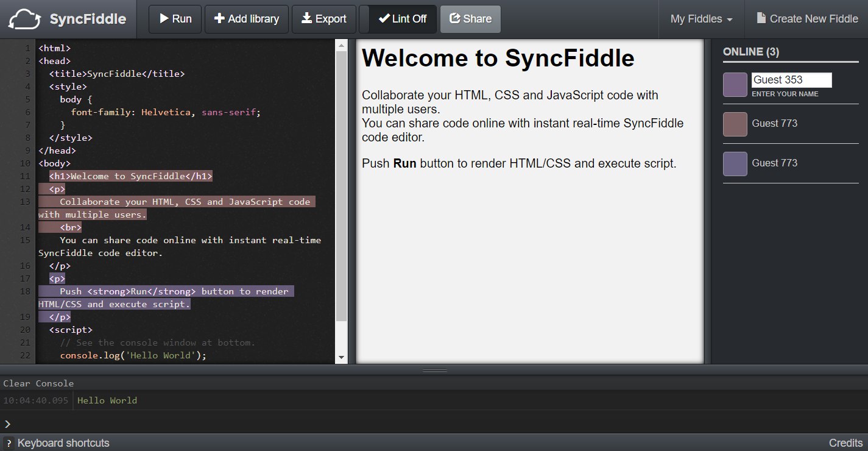Click the code editor vertical scrollbar thumb
This screenshot has height=451, width=868.
(x=341, y=186)
